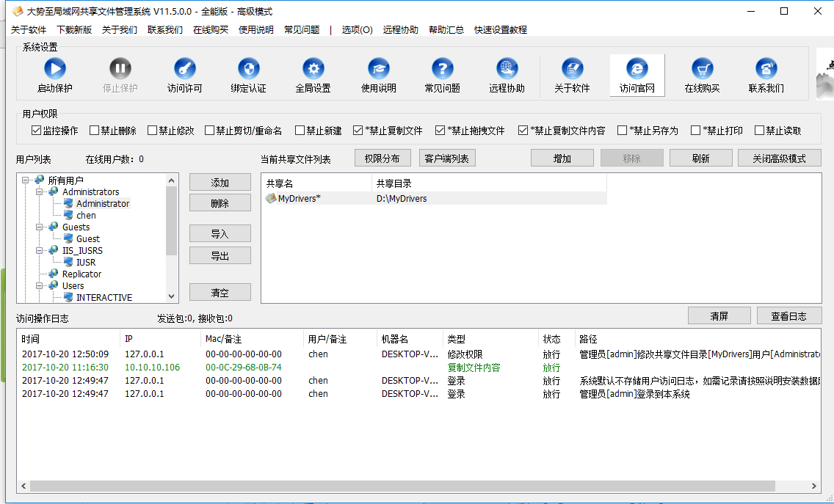Viewport: 834px width, 504px height.
Task: Open 全局设置 gear icon
Action: (x=313, y=68)
